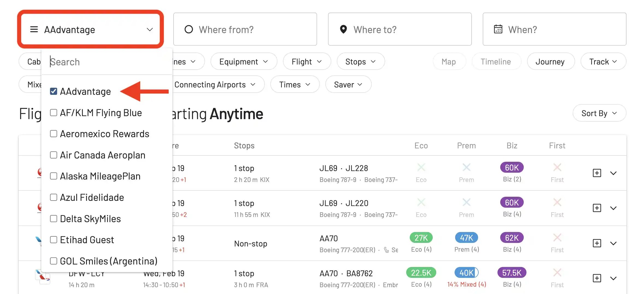Check the Air Canada Aeroplan checkbox
Viewport: 644px width, 294px height.
click(54, 155)
